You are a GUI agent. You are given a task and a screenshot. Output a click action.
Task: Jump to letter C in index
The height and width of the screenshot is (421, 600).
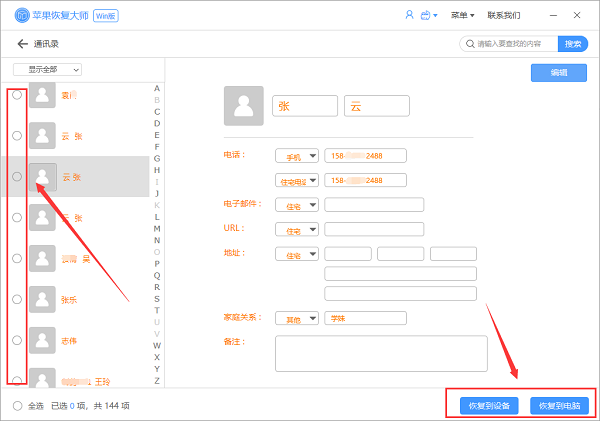pos(157,112)
